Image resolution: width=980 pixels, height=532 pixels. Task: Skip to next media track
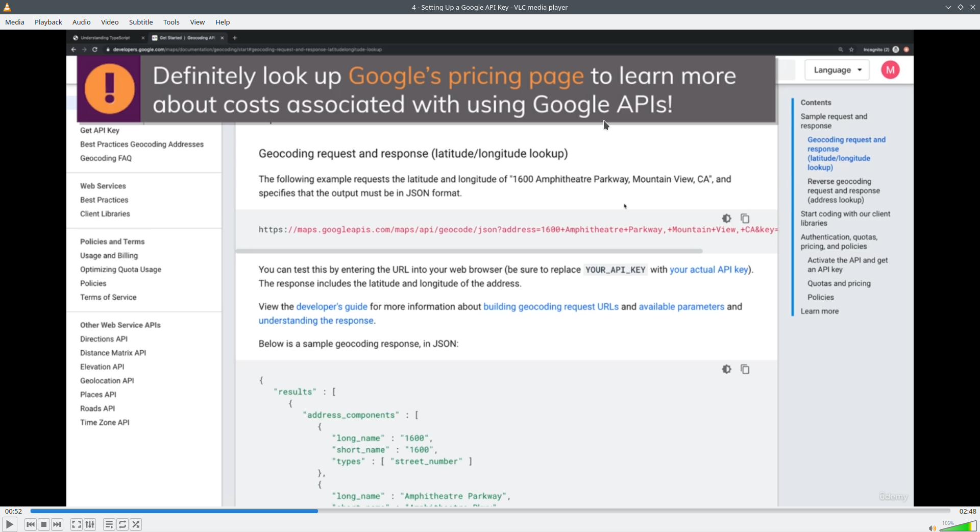click(x=57, y=524)
